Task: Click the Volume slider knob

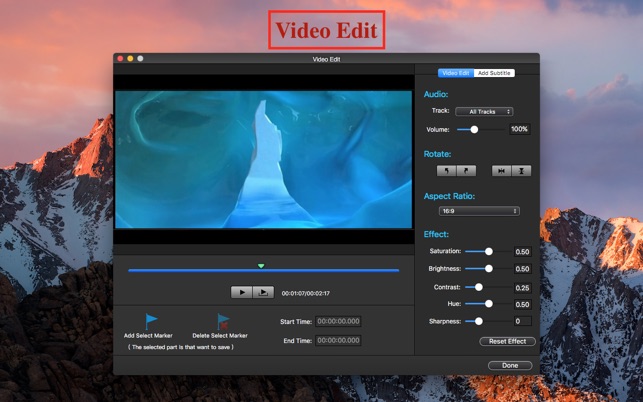Action: (x=474, y=129)
